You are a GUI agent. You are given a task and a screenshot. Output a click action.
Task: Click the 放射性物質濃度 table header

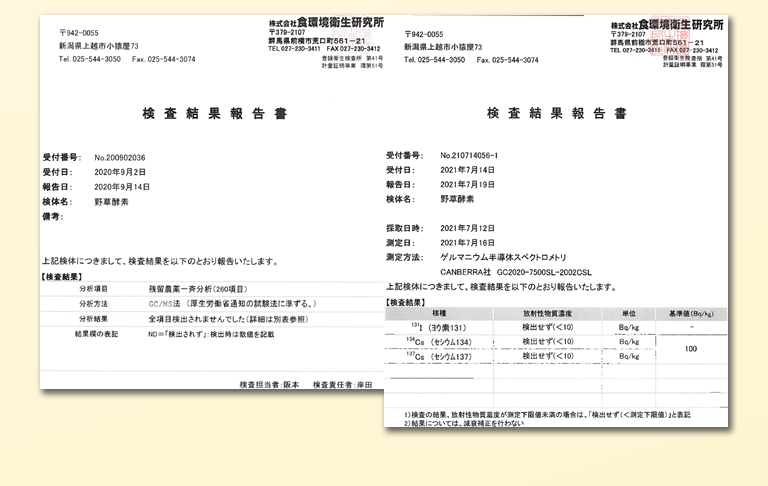point(547,314)
